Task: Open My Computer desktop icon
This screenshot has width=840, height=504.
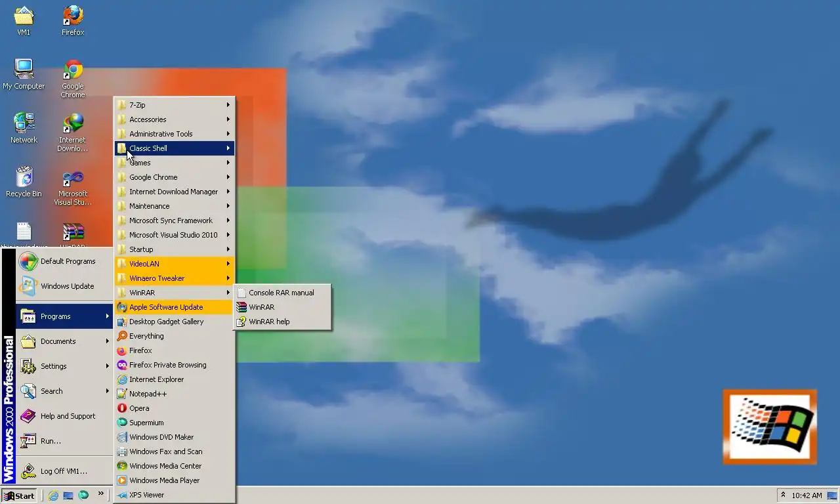Action: 24,74
